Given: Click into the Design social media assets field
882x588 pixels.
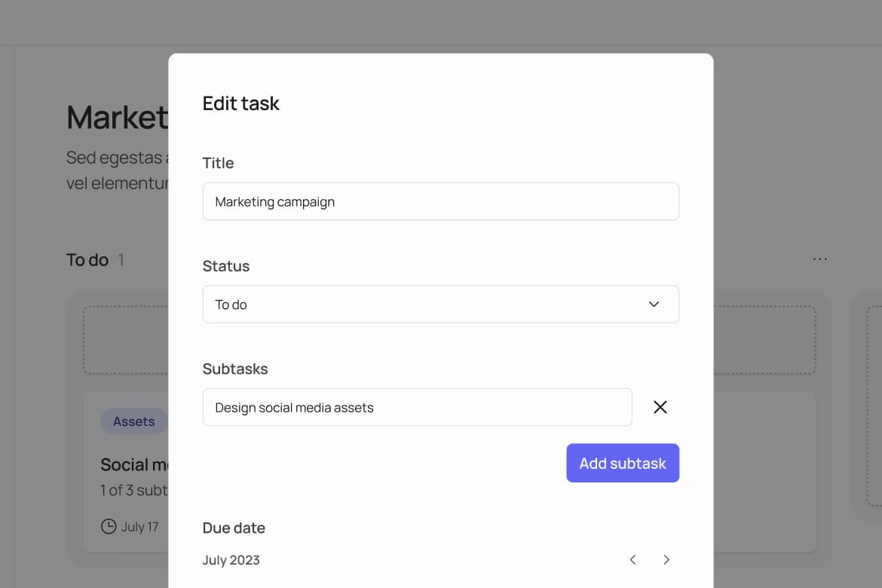Looking at the screenshot, I should (x=417, y=408).
